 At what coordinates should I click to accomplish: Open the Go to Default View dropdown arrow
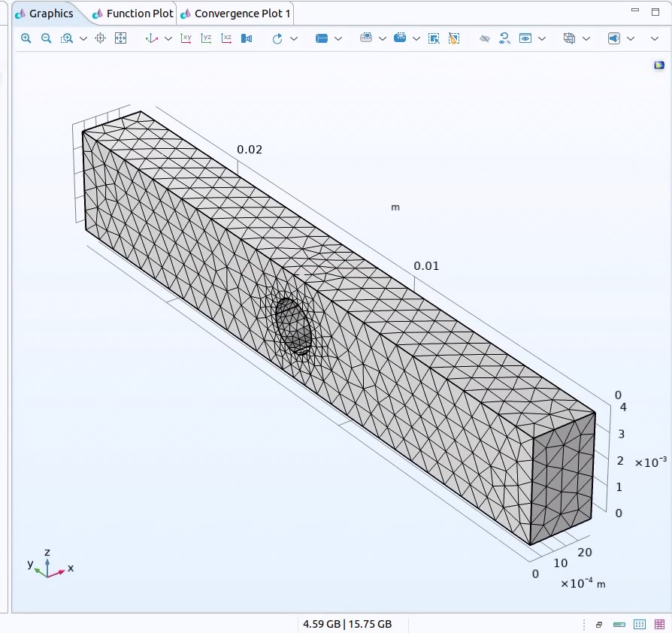168,38
